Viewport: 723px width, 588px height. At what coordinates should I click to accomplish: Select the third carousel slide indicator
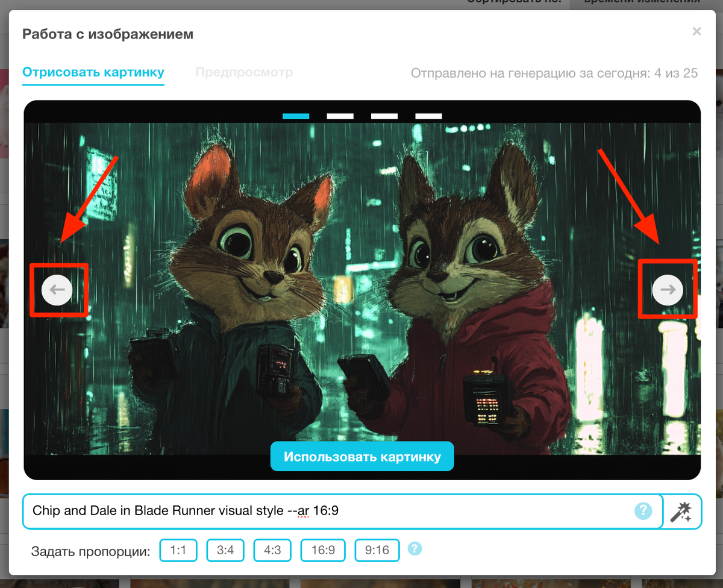pos(384,116)
